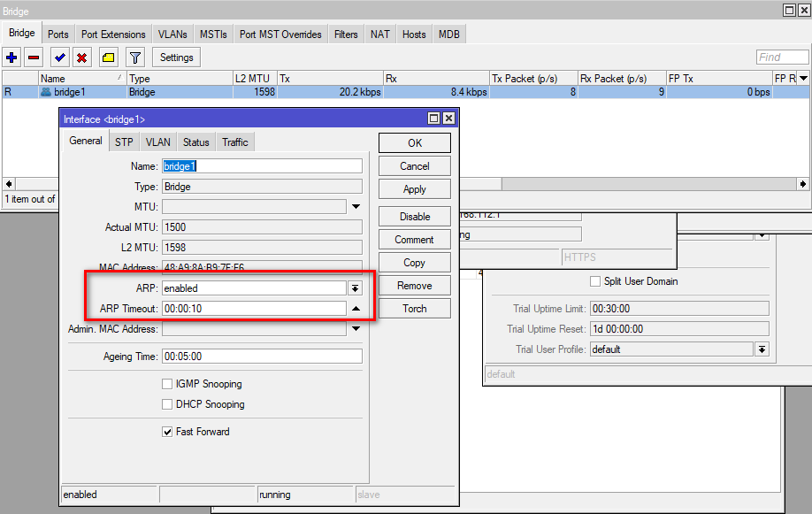Viewport: 812px width, 514px height.
Task: Click the blue checkmark Enable icon
Action: point(60,58)
